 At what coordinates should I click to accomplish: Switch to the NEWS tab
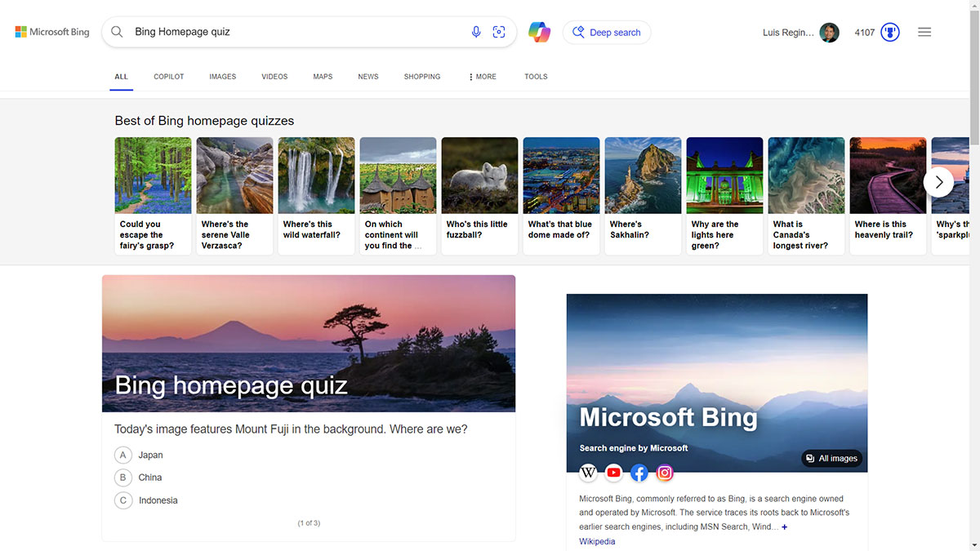(368, 77)
